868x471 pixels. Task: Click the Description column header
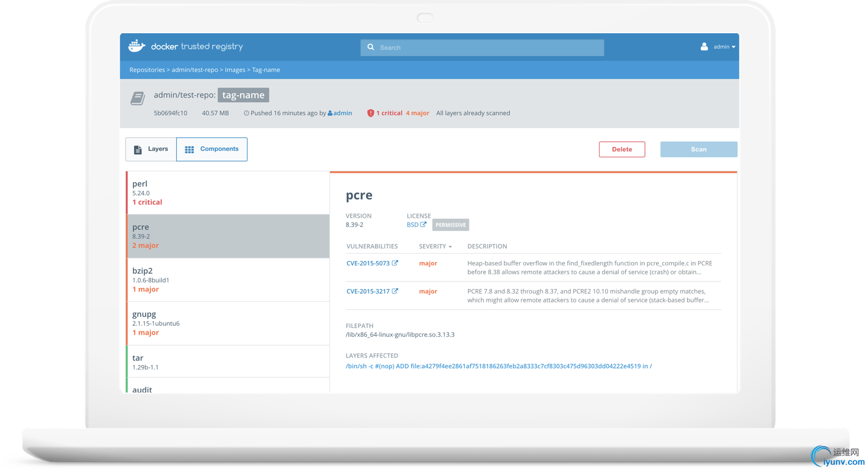click(487, 247)
